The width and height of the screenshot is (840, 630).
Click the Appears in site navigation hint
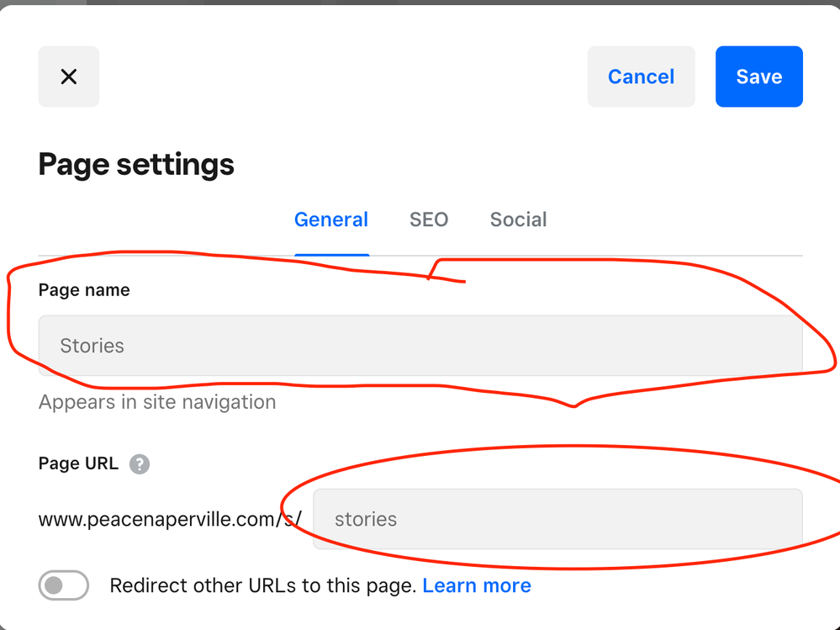pyautogui.click(x=157, y=402)
